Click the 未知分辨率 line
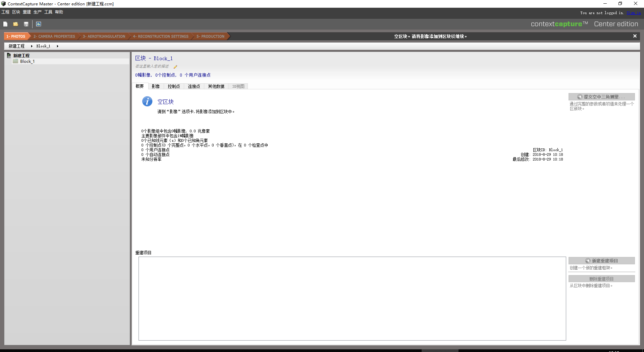 click(151, 160)
